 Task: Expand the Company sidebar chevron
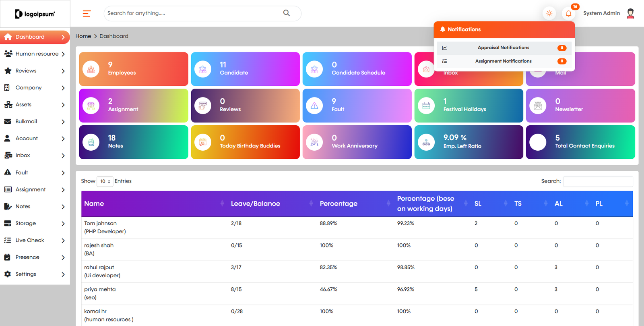(x=63, y=88)
